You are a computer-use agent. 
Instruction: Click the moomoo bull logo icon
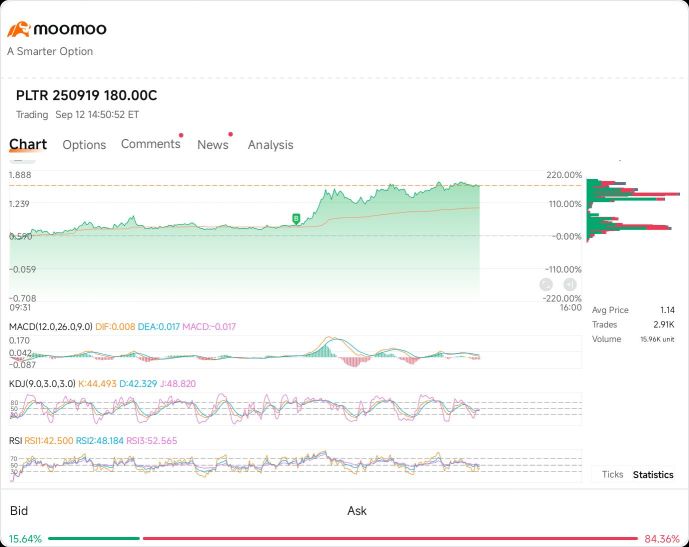coord(19,29)
